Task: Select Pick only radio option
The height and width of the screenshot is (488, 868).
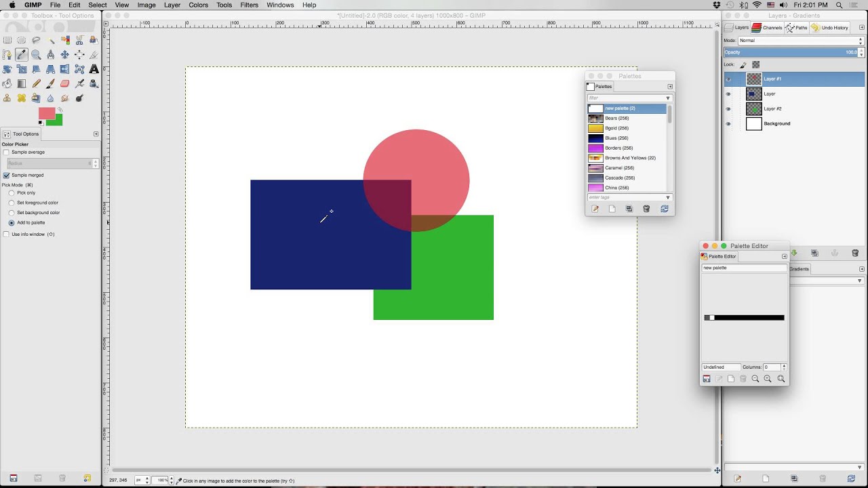Action: [12, 193]
